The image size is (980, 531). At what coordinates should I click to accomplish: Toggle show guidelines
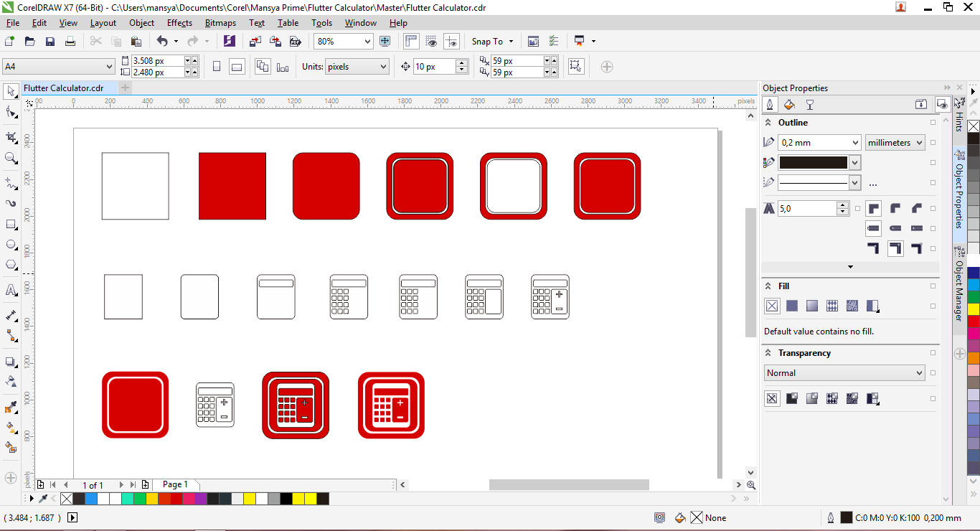pyautogui.click(x=451, y=42)
